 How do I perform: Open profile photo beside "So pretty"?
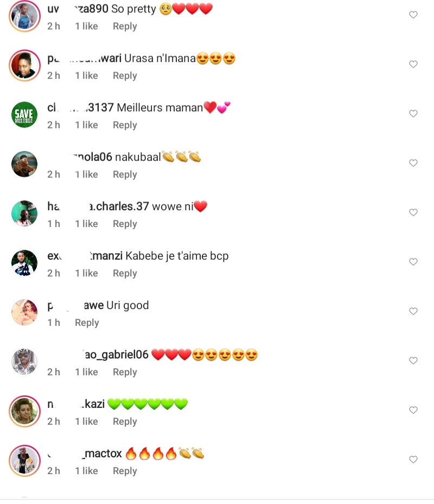(24, 16)
